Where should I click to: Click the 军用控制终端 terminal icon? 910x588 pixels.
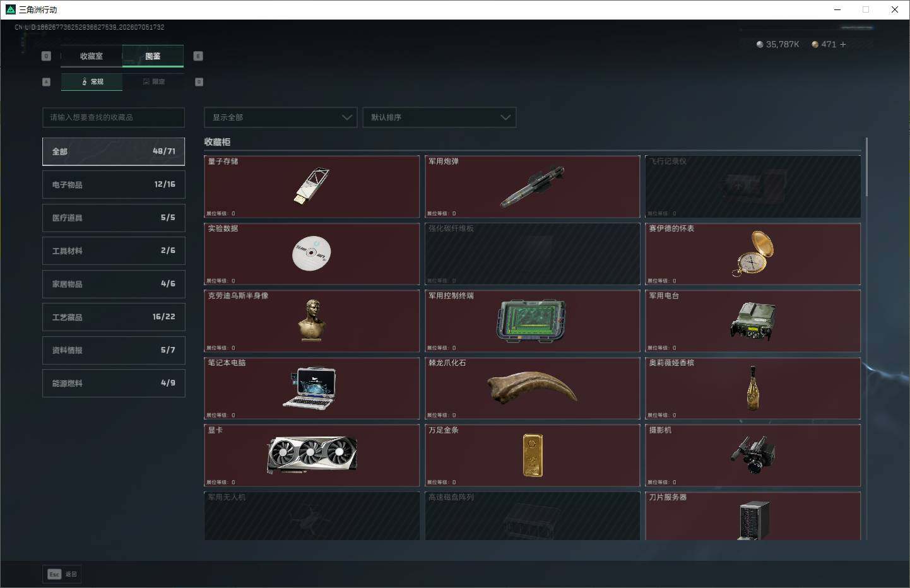(x=532, y=321)
